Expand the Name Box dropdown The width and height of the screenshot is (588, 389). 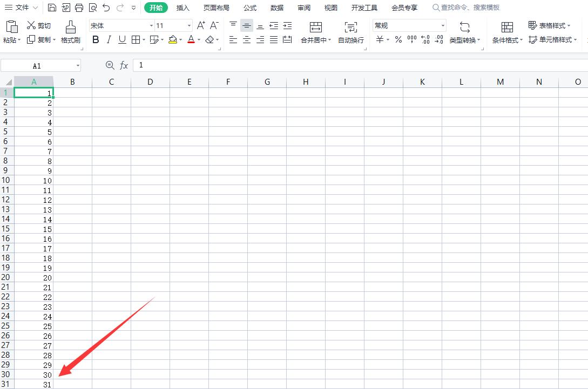[78, 66]
